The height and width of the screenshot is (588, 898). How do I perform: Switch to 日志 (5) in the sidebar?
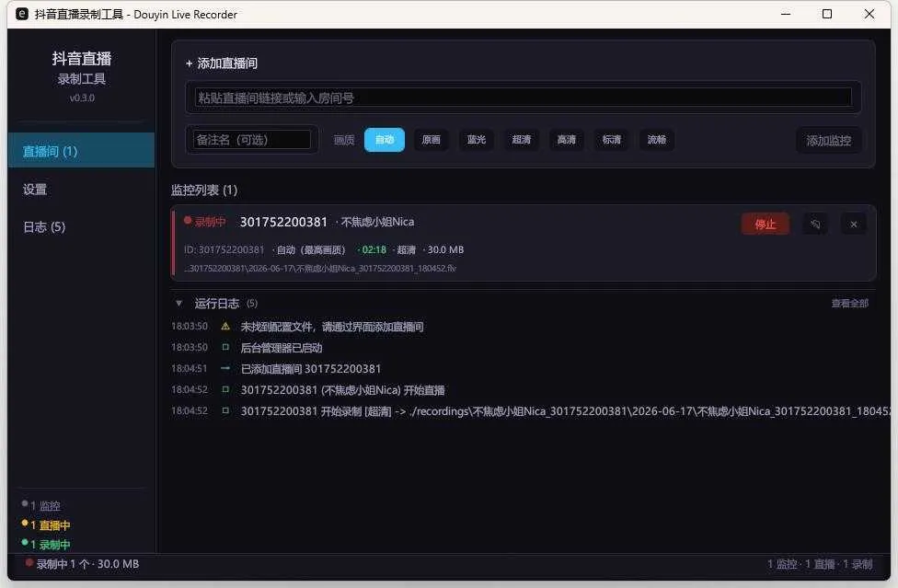pos(81,227)
